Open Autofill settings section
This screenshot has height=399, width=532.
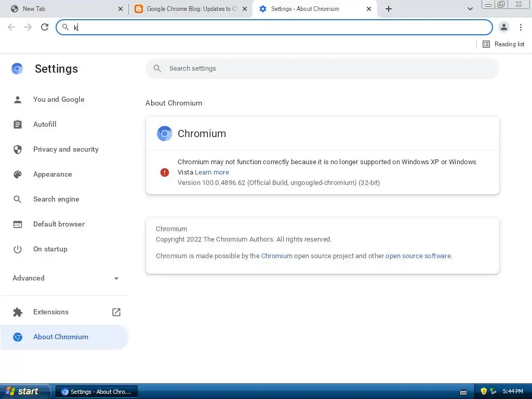pos(64,124)
